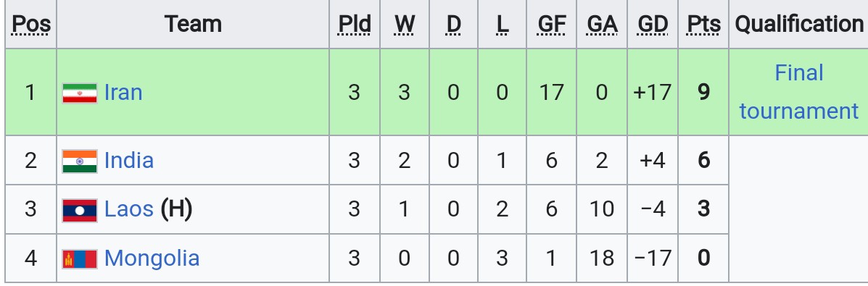
Task: Click Iran's points value of 9
Action: pyautogui.click(x=703, y=93)
